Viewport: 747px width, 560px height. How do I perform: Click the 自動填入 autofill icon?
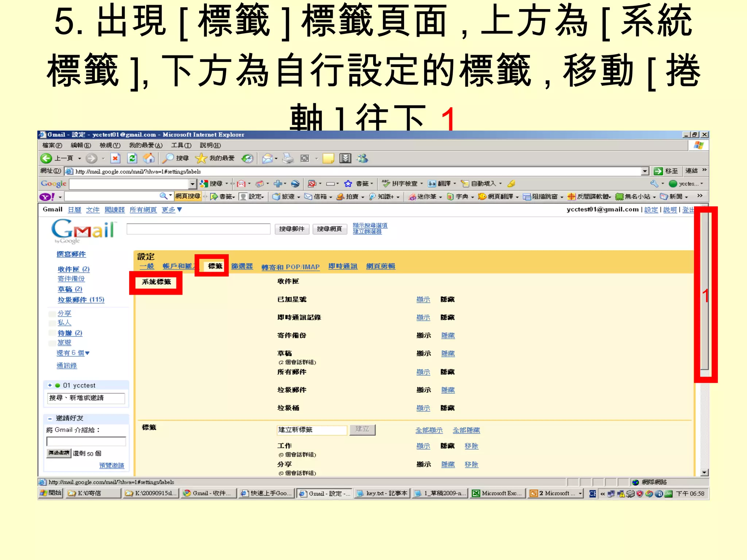[x=465, y=183]
